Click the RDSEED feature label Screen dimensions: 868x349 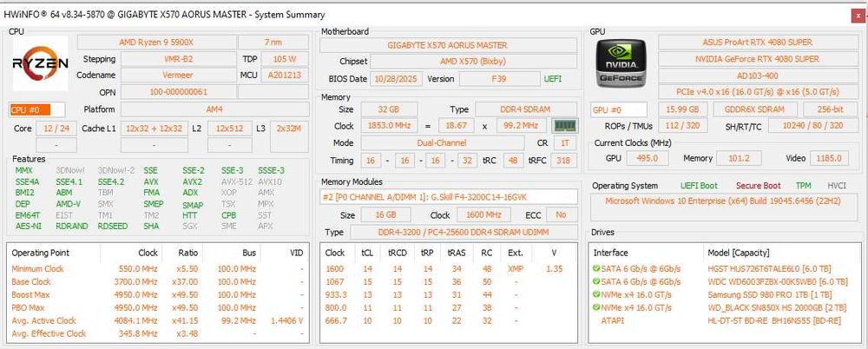click(x=112, y=226)
